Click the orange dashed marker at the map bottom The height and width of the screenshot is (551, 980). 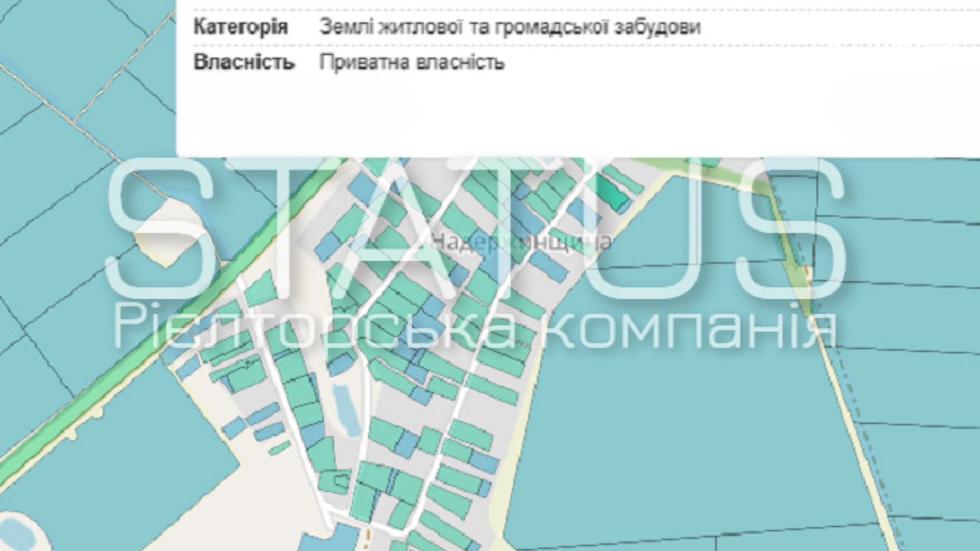366,540
